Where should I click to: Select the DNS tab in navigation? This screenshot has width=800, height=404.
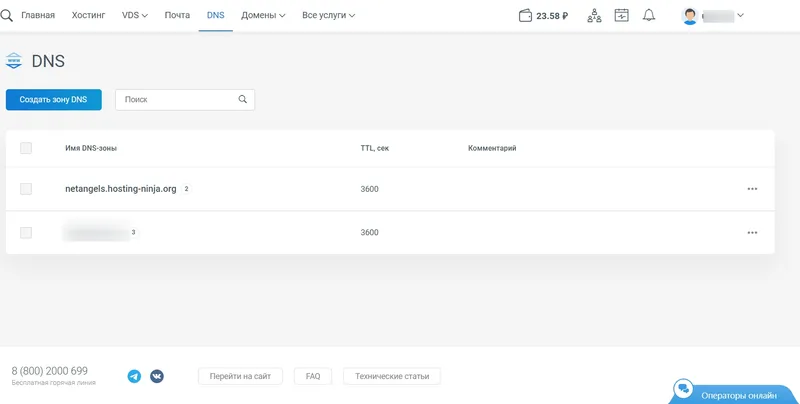(x=215, y=15)
